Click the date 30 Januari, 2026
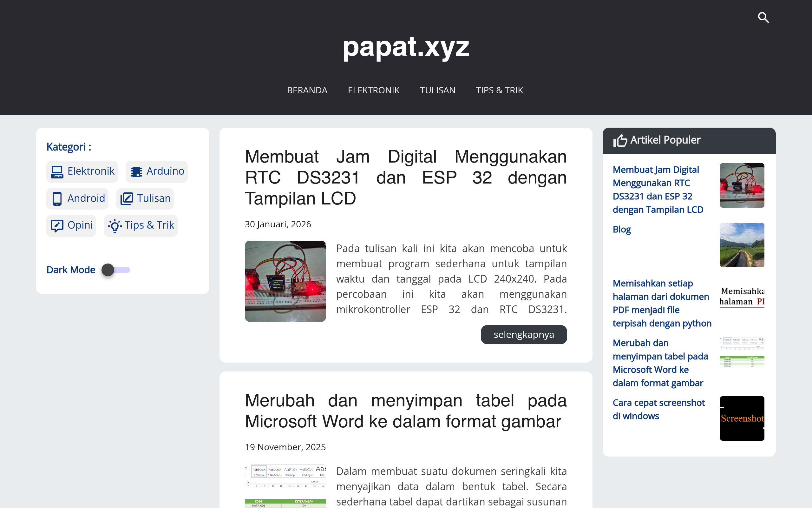The image size is (812, 508). tap(278, 224)
